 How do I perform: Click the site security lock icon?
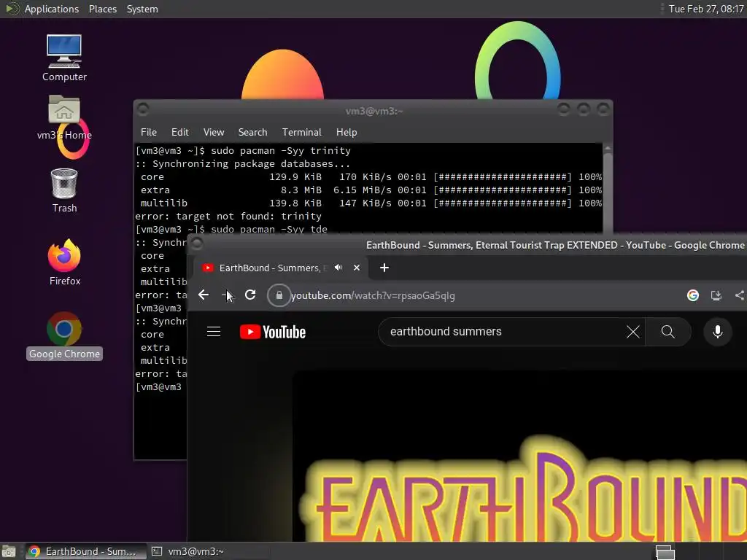coord(279,295)
